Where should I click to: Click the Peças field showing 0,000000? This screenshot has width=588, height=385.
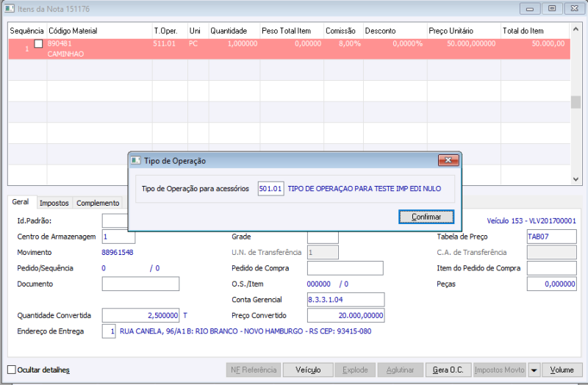(x=552, y=284)
